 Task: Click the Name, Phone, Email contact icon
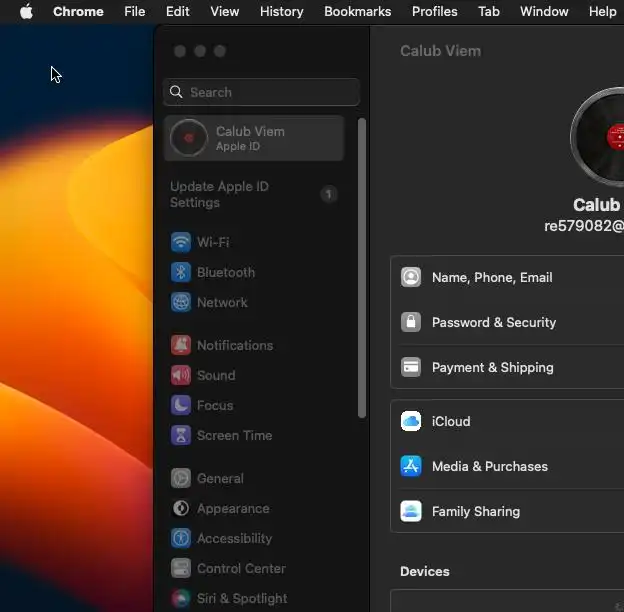411,277
